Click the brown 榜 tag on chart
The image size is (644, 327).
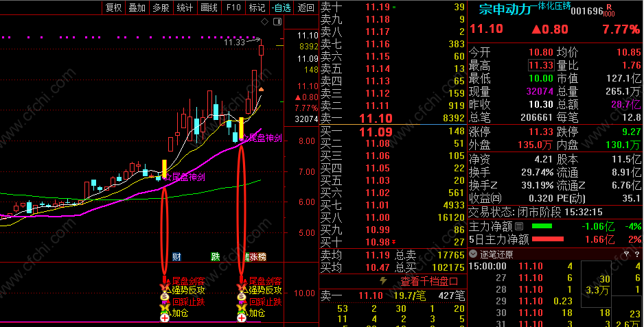[x=262, y=257]
